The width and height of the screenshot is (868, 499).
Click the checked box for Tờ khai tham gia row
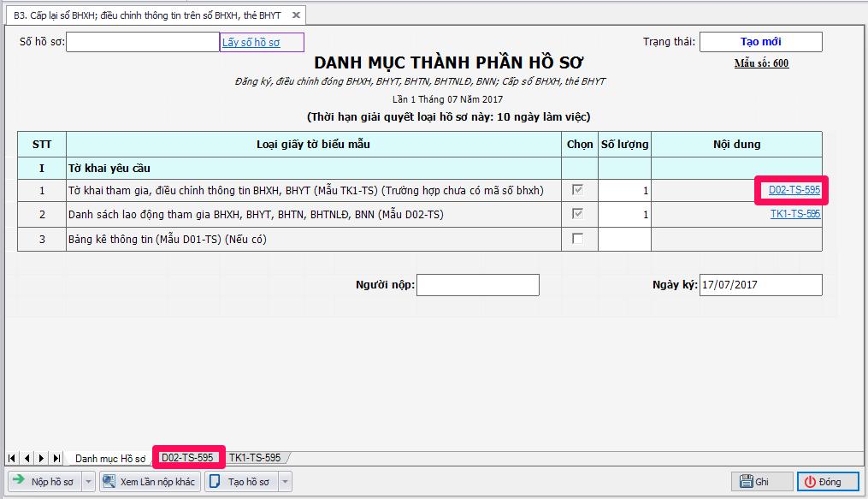tap(579, 190)
